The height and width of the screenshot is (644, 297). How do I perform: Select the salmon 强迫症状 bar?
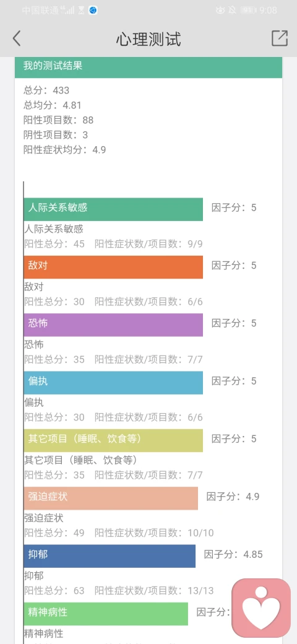pyautogui.click(x=111, y=498)
